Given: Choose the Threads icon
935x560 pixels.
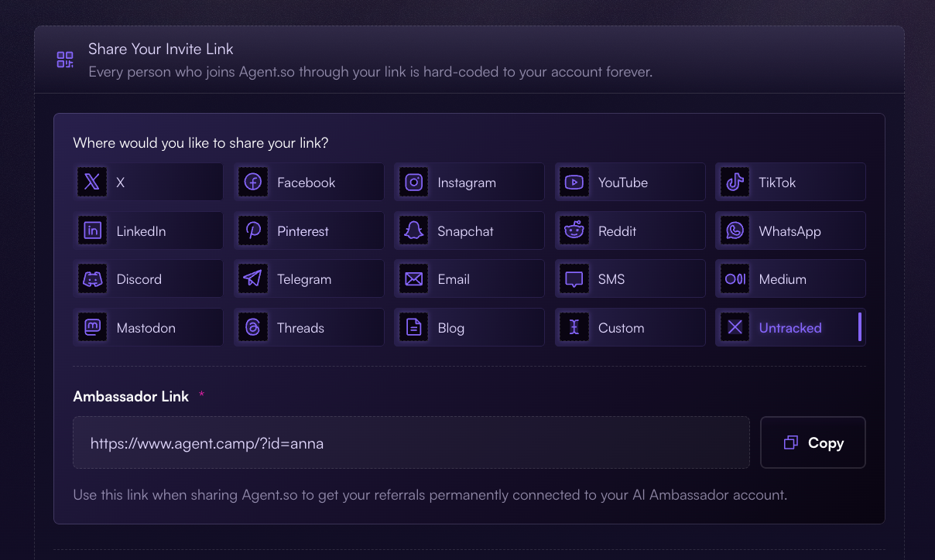Looking at the screenshot, I should click(x=253, y=328).
